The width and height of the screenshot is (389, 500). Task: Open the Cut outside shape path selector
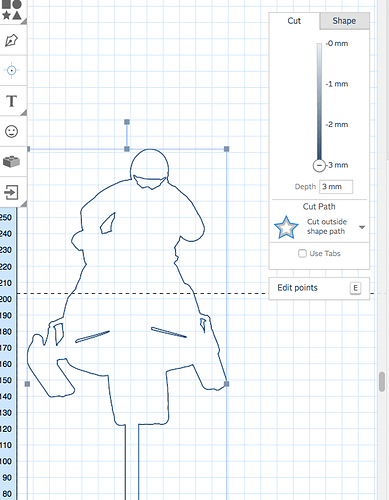320,227
